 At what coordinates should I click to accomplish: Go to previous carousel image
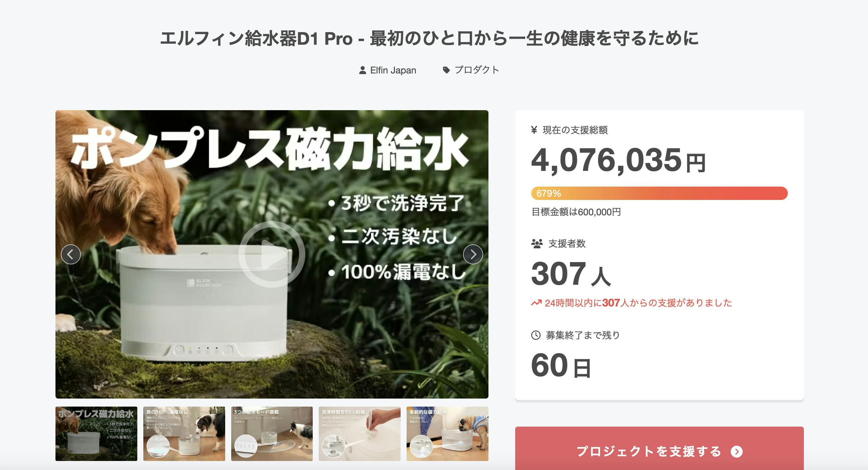pyautogui.click(x=71, y=254)
